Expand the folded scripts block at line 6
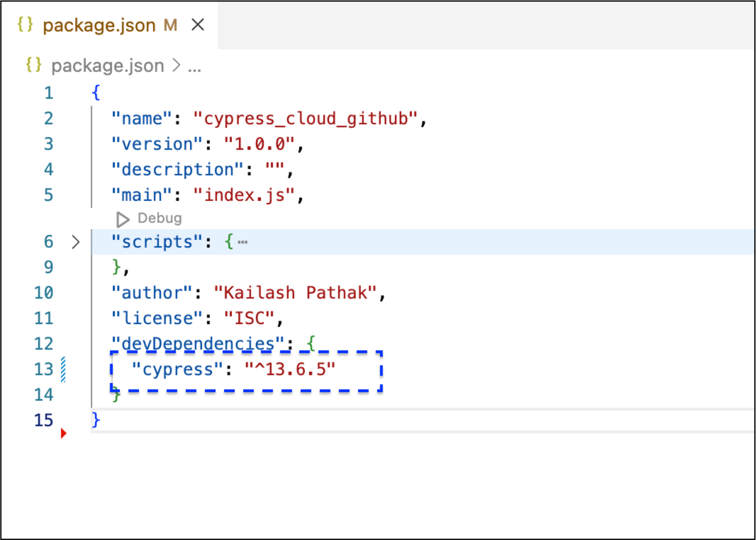 (76, 242)
